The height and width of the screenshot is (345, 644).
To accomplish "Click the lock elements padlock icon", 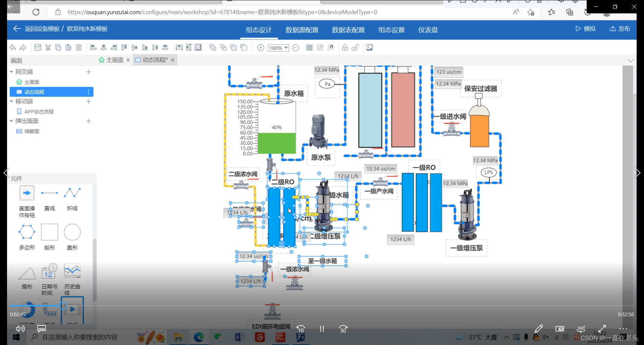I will pos(345,48).
